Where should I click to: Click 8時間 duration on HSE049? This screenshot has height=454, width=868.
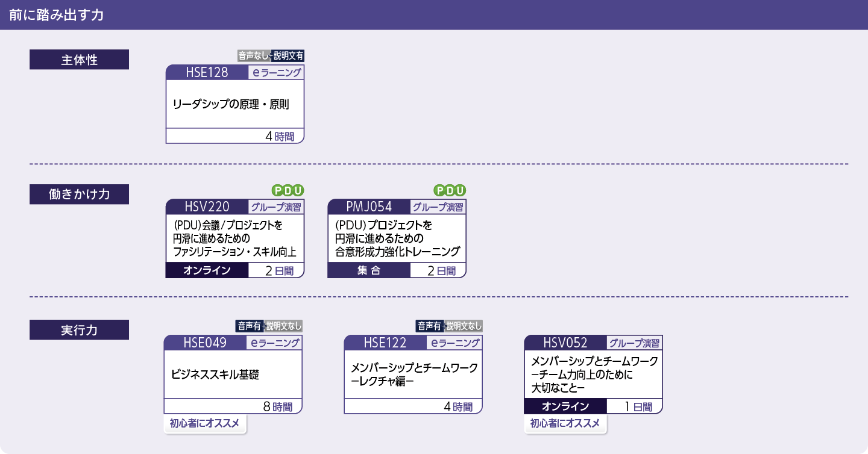[x=278, y=406]
